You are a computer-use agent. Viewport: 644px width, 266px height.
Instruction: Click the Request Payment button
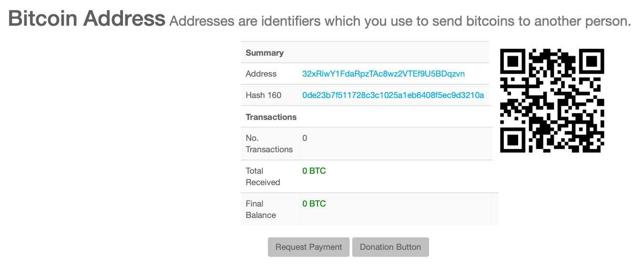(308, 247)
